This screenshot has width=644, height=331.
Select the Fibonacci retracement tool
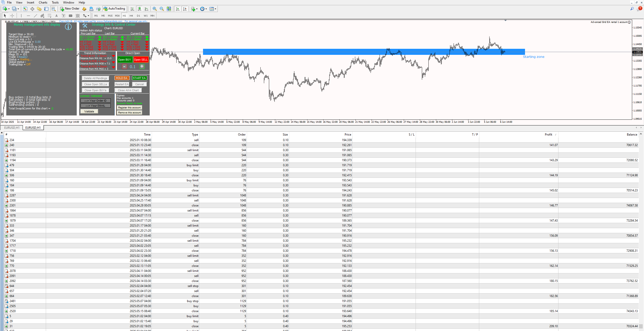49,16
